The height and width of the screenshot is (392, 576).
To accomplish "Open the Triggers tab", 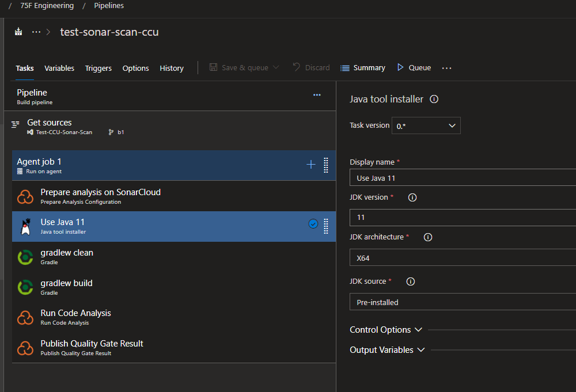I will [x=98, y=68].
